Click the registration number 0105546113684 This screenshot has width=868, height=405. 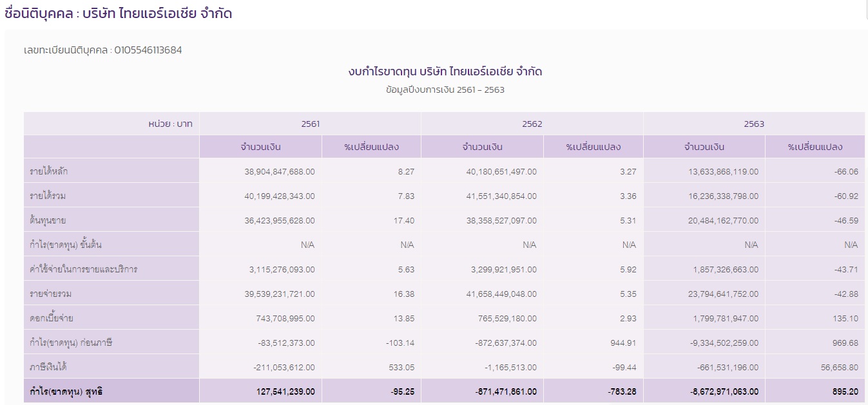(x=148, y=50)
